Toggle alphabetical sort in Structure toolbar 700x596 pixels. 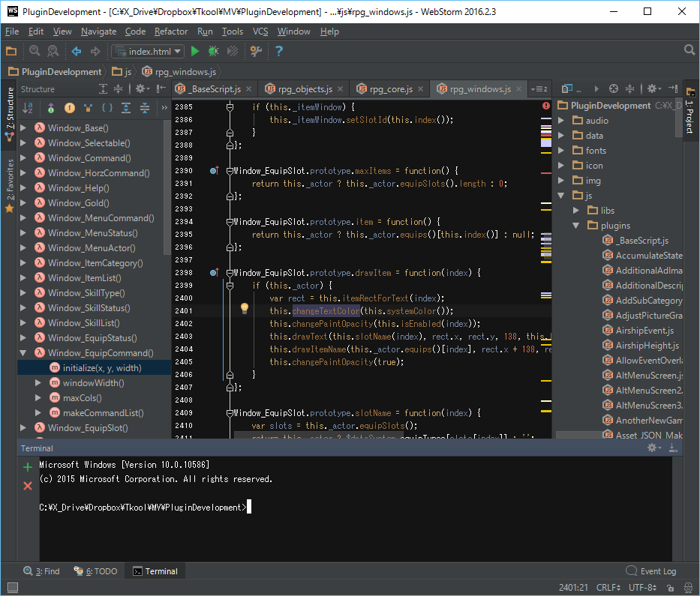point(28,108)
